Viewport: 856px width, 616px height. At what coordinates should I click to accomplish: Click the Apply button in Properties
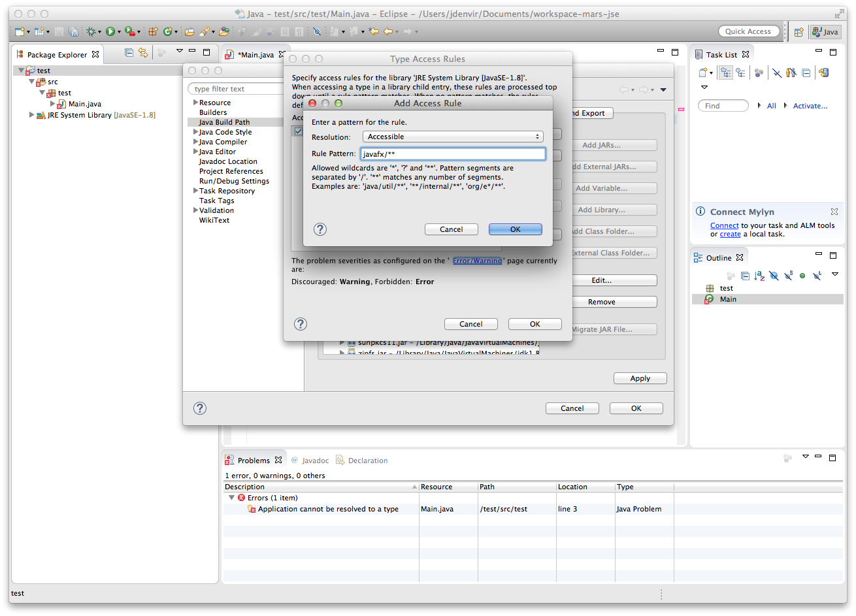(640, 378)
